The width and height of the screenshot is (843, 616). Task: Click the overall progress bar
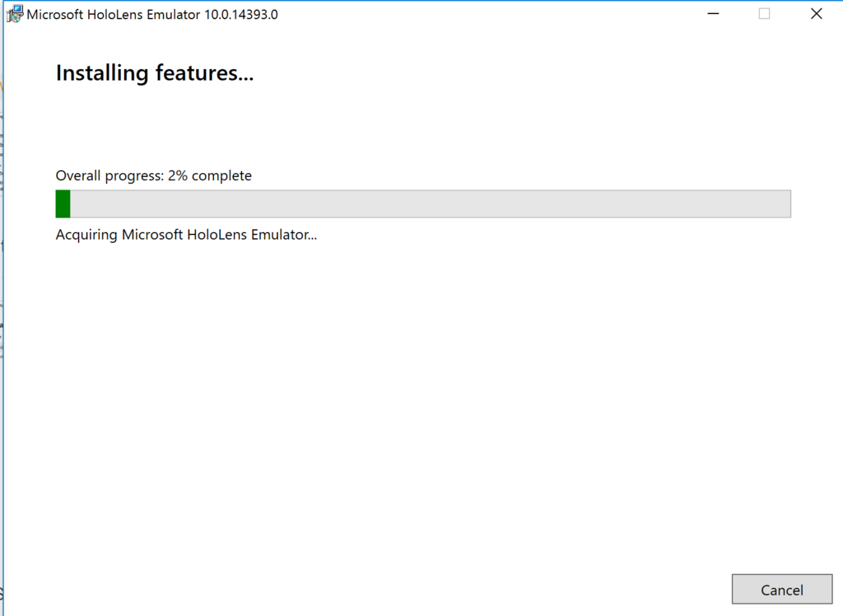coord(423,204)
